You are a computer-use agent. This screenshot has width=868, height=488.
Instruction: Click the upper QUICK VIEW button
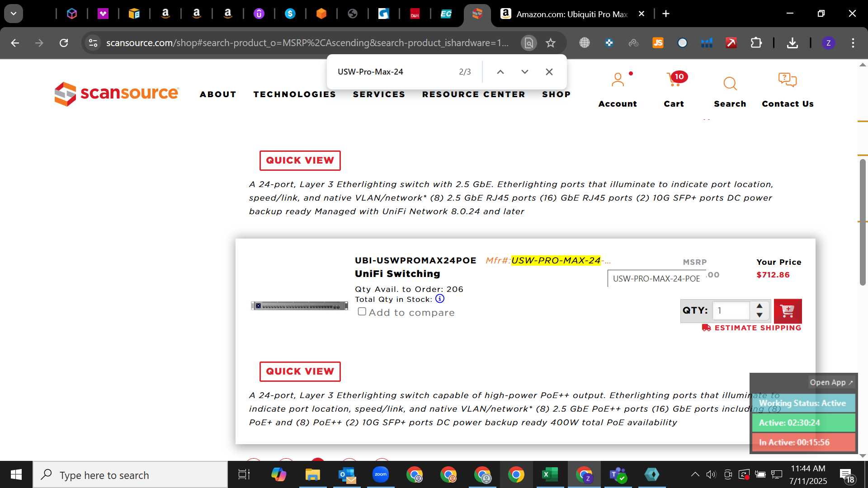click(x=300, y=160)
